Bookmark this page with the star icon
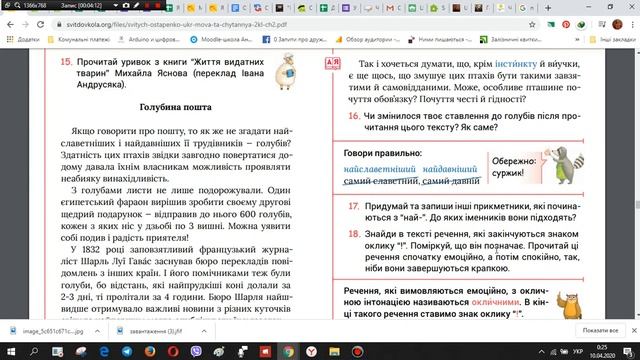 point(532,24)
